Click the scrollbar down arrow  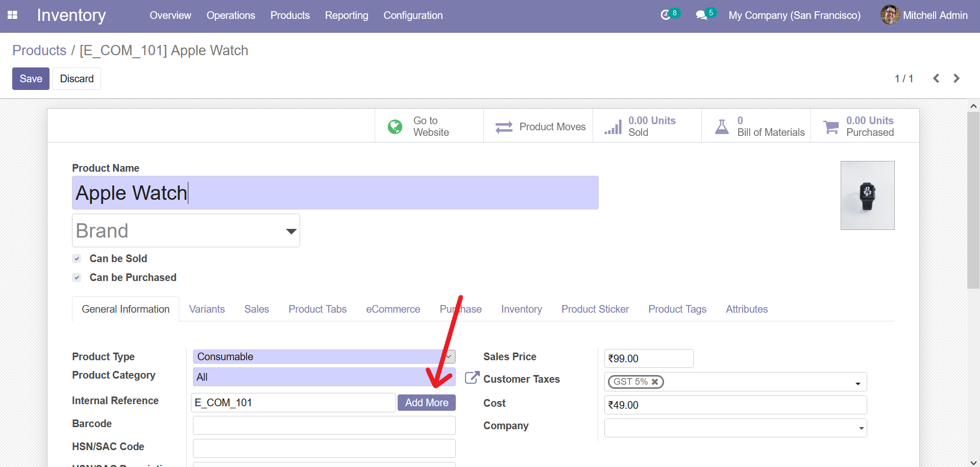point(973,462)
